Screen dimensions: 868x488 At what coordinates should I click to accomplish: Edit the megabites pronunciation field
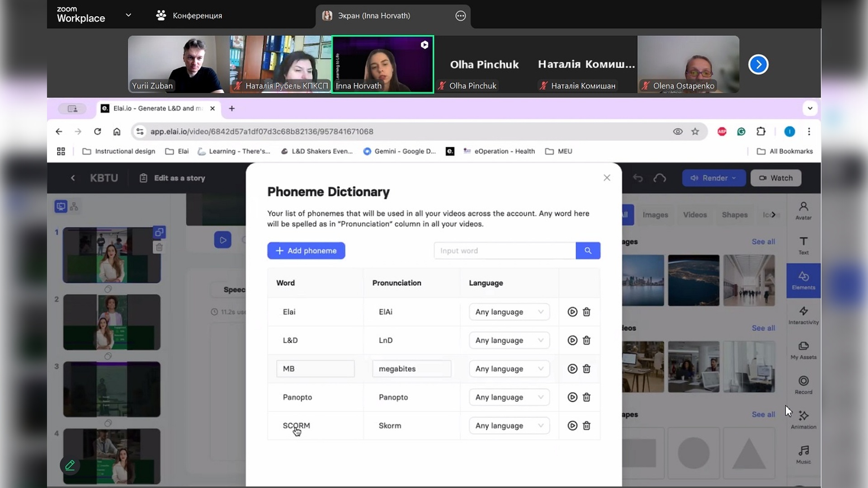pos(411,369)
